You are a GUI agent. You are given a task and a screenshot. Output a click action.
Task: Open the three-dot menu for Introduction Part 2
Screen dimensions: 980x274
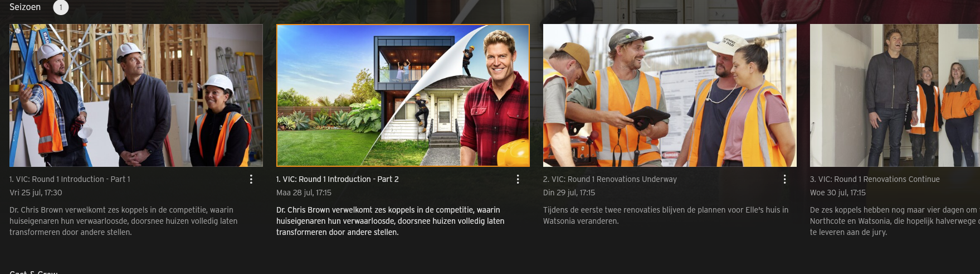(518, 179)
